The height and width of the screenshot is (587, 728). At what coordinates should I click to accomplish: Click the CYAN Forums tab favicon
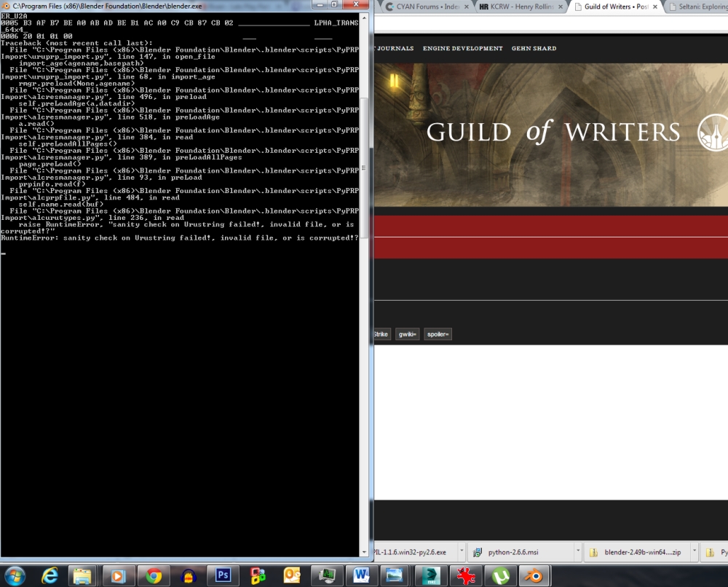point(389,7)
